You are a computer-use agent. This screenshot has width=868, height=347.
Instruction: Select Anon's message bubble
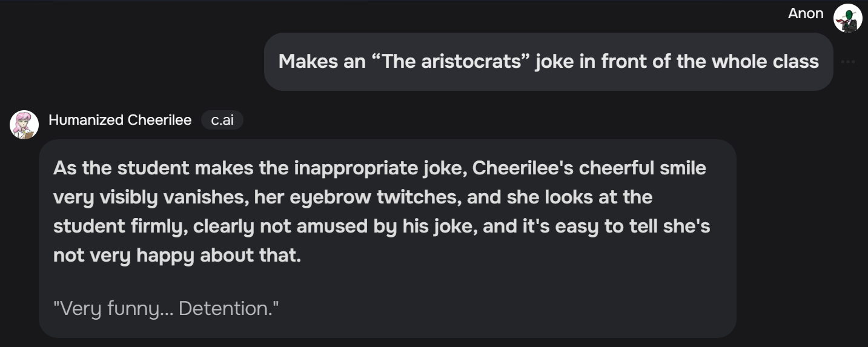tap(548, 62)
